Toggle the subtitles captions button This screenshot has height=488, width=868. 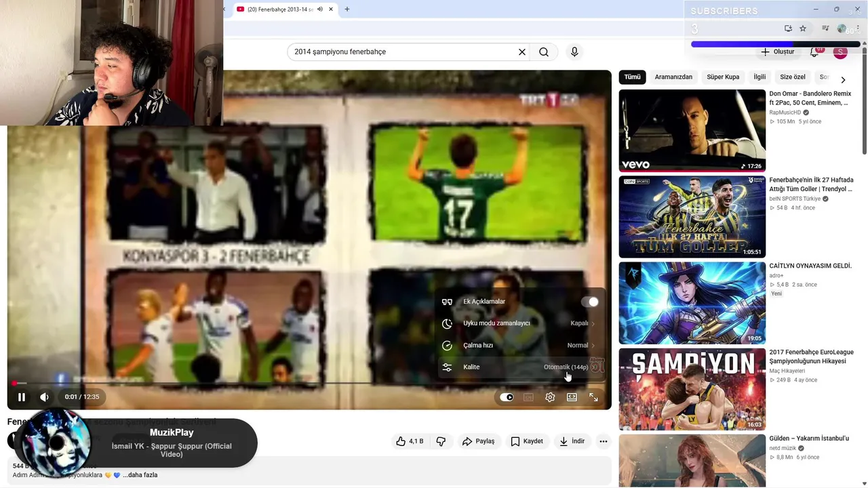click(x=528, y=397)
